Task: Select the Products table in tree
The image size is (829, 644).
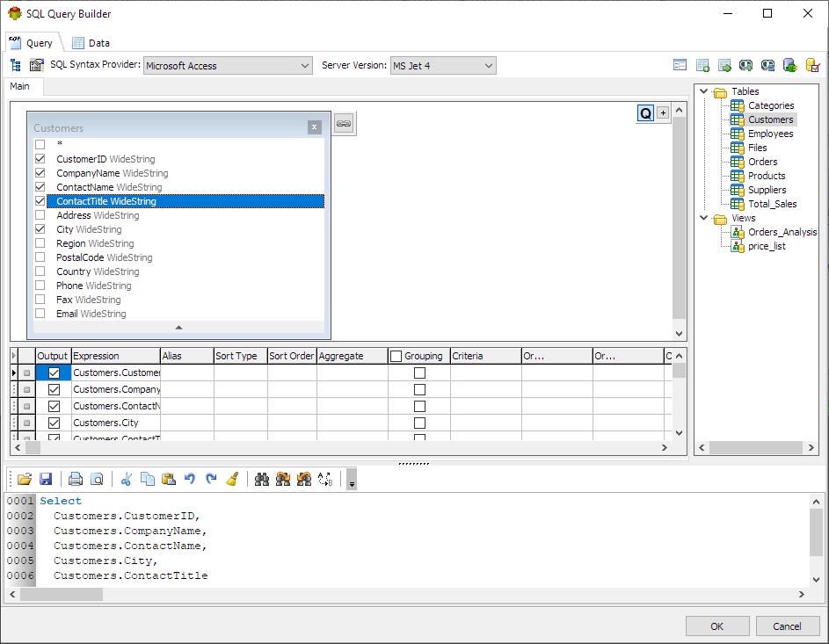Action: point(767,176)
